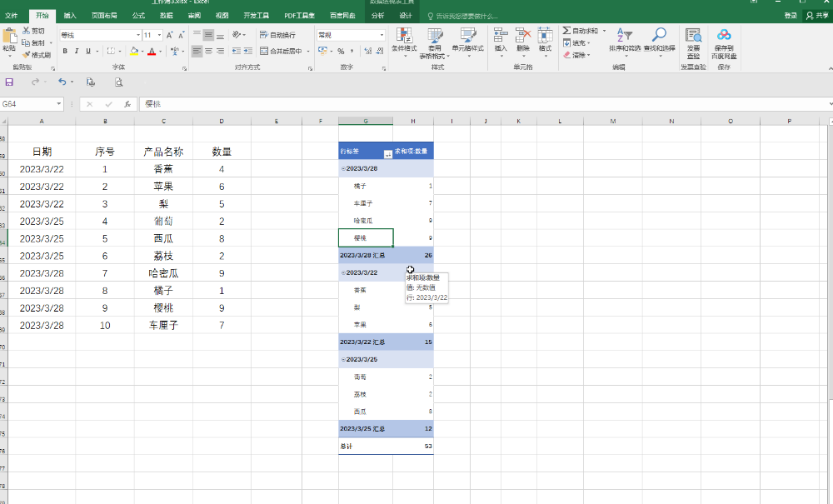Image resolution: width=833 pixels, height=504 pixels.
Task: Open the Analyze (分析) ribbon tab
Action: click(378, 15)
